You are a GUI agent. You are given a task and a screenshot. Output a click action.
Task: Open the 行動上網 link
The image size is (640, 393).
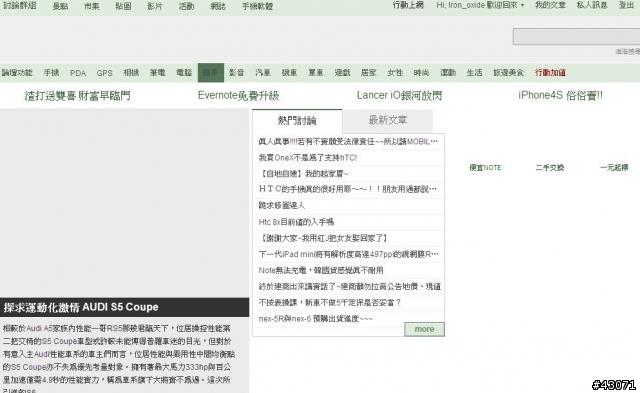[408, 5]
